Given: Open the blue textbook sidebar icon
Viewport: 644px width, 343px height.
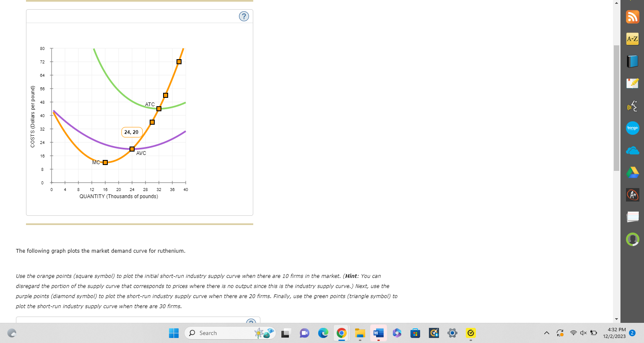Looking at the screenshot, I should tap(633, 60).
